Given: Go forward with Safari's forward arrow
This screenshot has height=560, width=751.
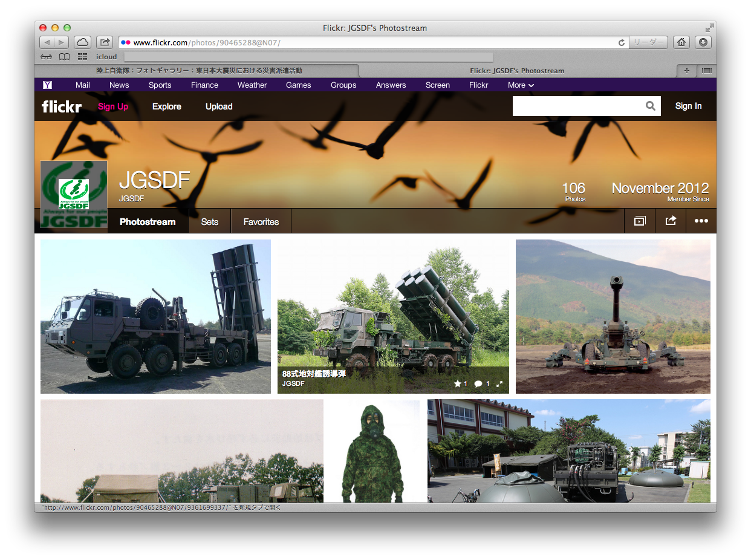Looking at the screenshot, I should pyautogui.click(x=62, y=42).
